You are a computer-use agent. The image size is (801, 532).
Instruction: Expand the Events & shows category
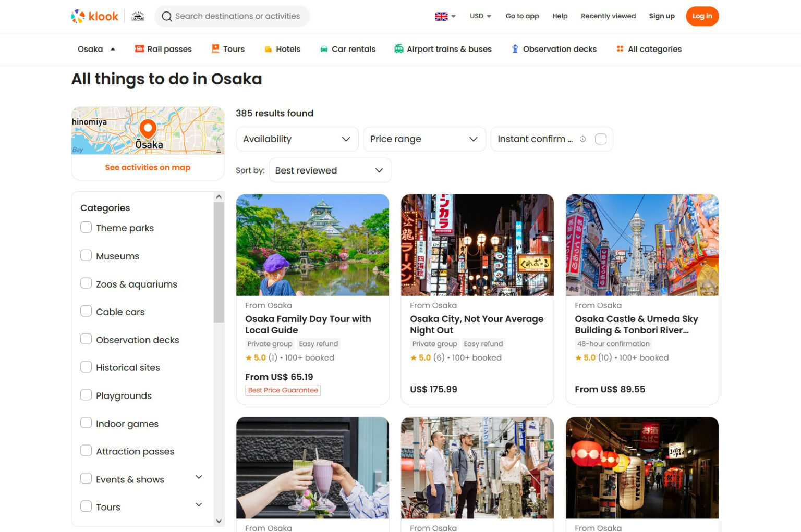198,477
